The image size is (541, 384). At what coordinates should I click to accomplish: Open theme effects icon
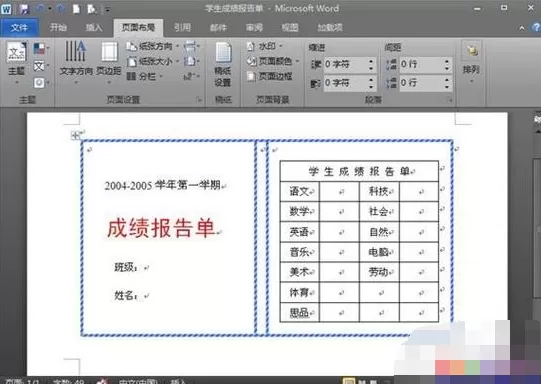[41, 83]
